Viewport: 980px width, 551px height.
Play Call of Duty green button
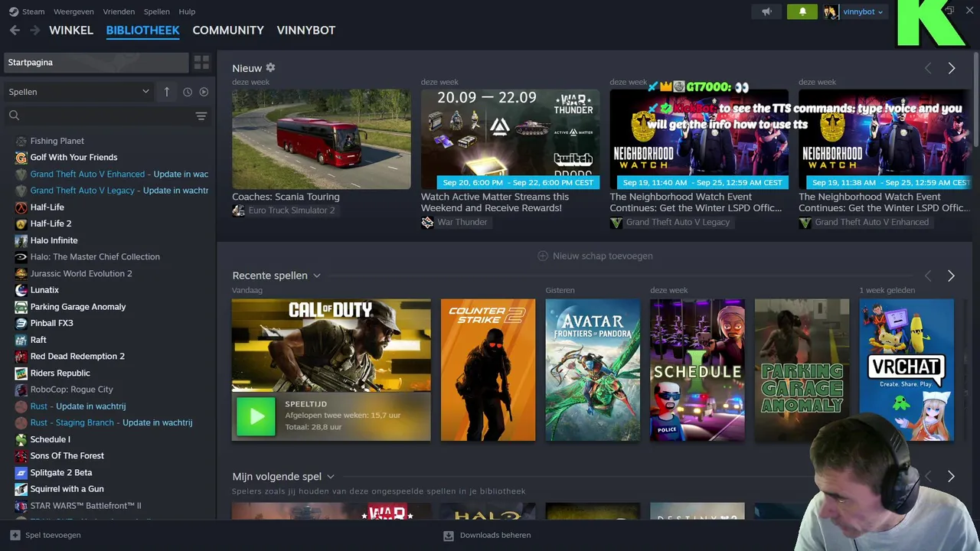[x=256, y=417]
